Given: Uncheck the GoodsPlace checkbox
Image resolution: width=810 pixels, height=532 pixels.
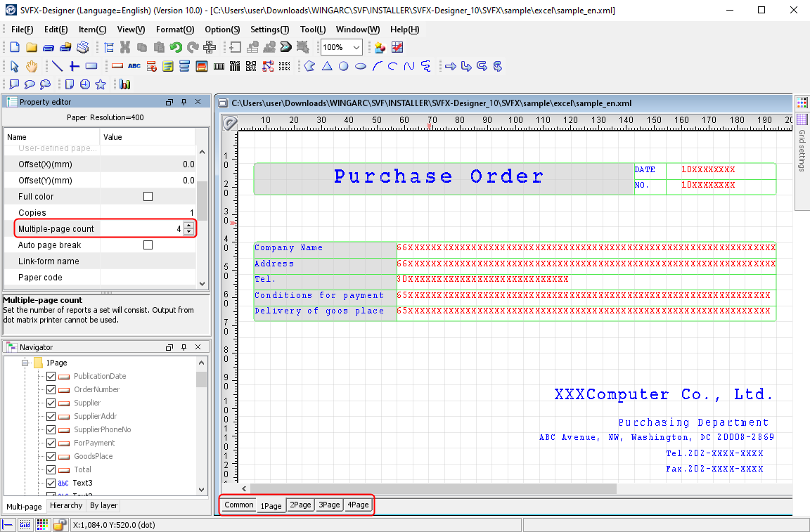Looking at the screenshot, I should click(x=51, y=457).
